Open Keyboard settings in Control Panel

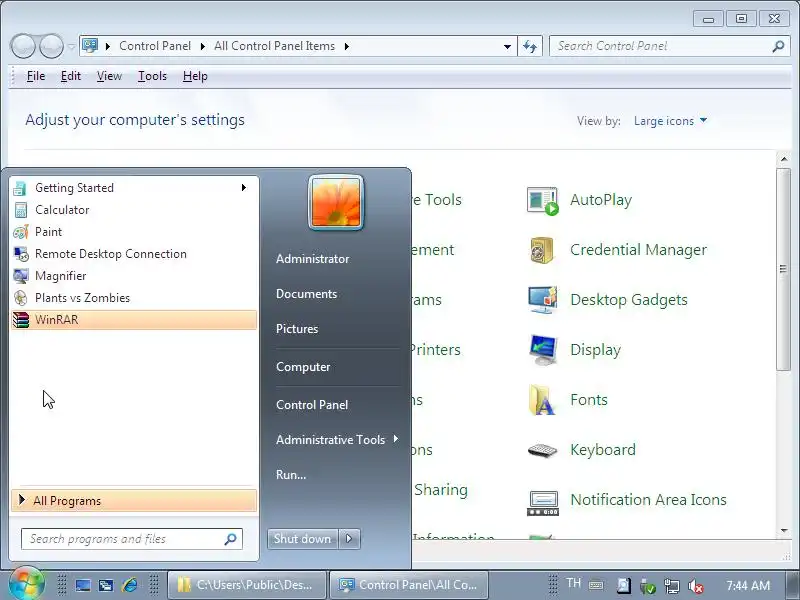coord(582,450)
